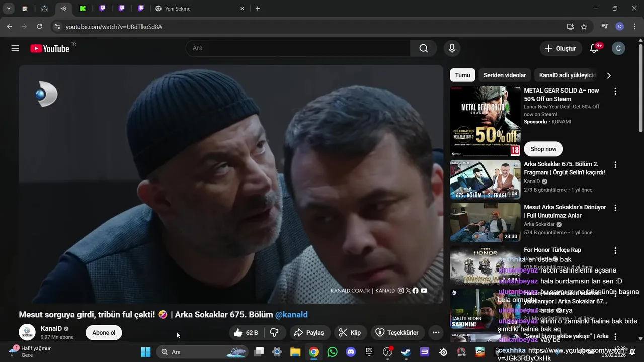Viewport: 644px width, 362px height.
Task: Open the KanalD channel avatar
Action: point(27,332)
